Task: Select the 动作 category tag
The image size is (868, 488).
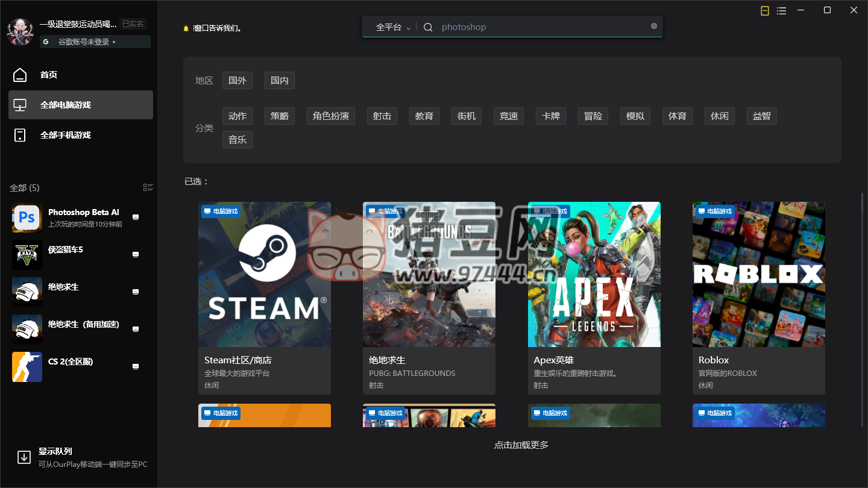Action: coord(237,116)
